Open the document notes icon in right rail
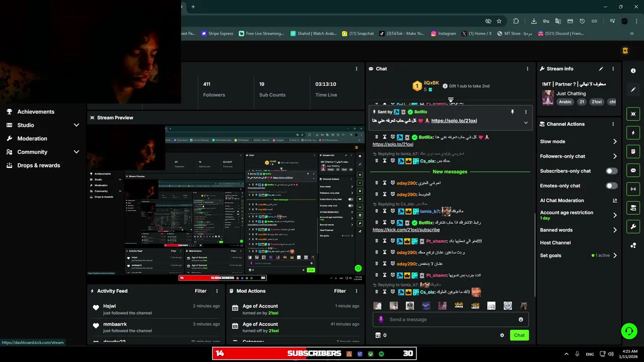The height and width of the screenshot is (362, 644). click(633, 151)
